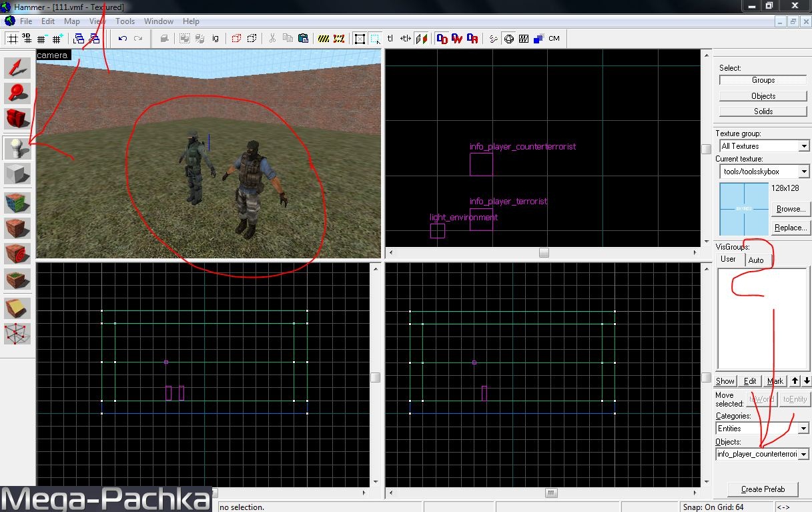Screen dimensions: 812x512
Task: Expand the Categories dropdown
Action: point(803,429)
